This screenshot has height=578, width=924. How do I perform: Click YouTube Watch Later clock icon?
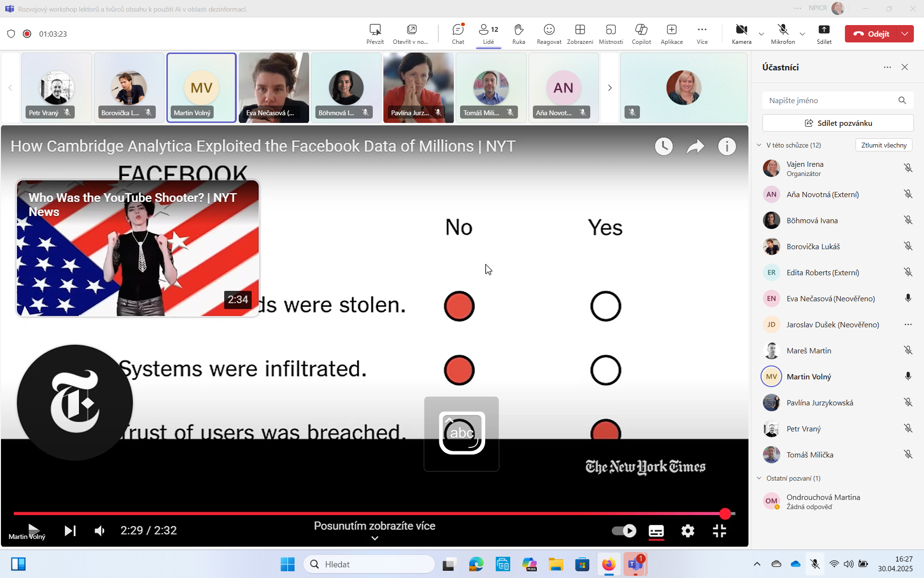click(664, 146)
